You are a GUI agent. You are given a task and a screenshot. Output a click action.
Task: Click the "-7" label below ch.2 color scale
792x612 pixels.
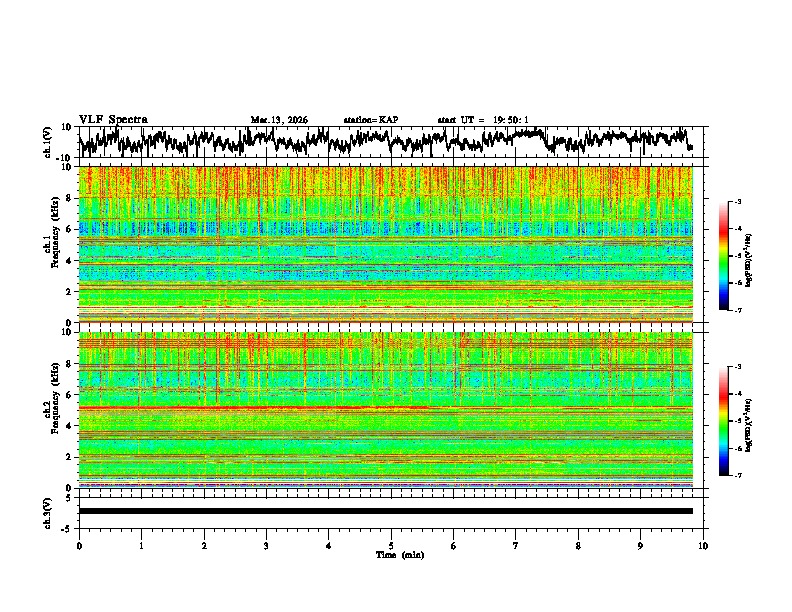(x=737, y=475)
